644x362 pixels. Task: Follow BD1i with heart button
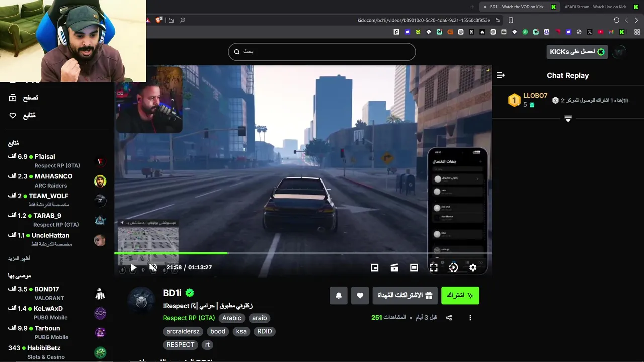[360, 295]
